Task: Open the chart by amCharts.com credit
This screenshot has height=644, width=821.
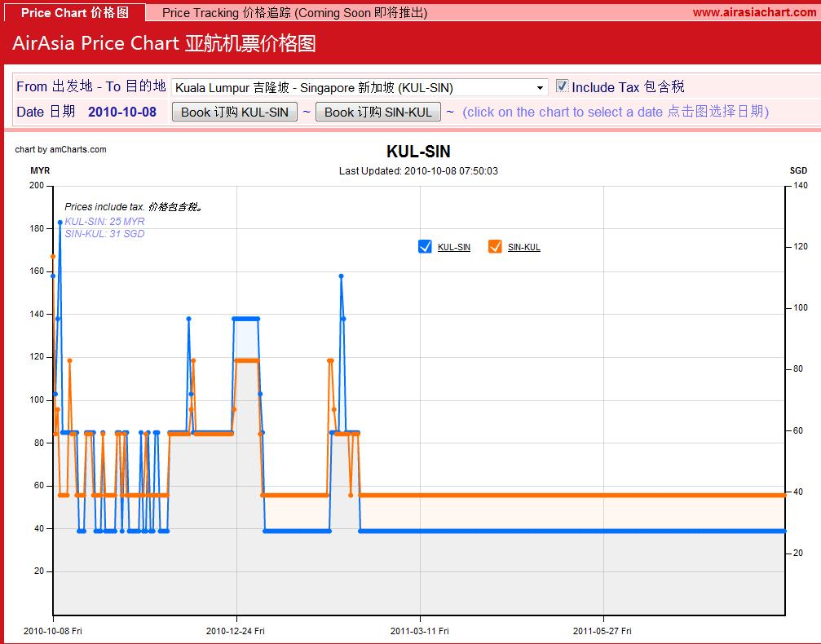Action: coord(60,149)
